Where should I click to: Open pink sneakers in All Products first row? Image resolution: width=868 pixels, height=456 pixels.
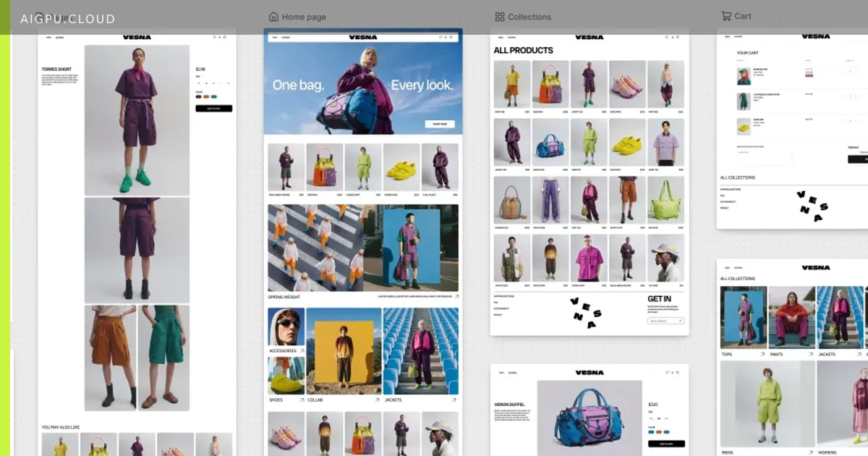[x=627, y=84]
